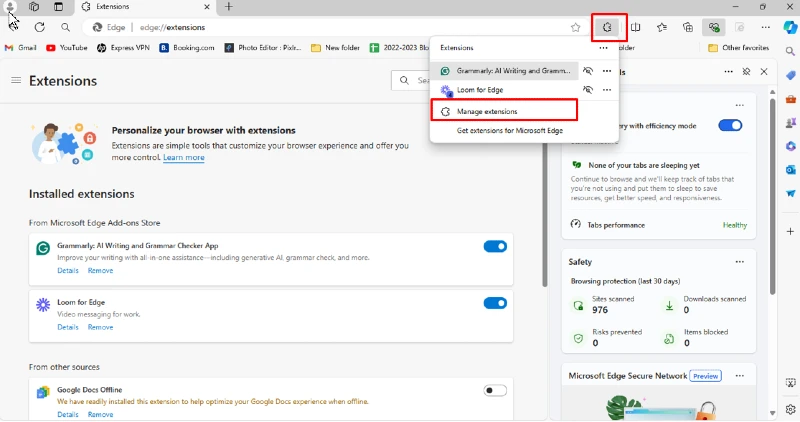The height and width of the screenshot is (422, 800).
Task: Open the Gmail bookmark
Action: pos(20,47)
